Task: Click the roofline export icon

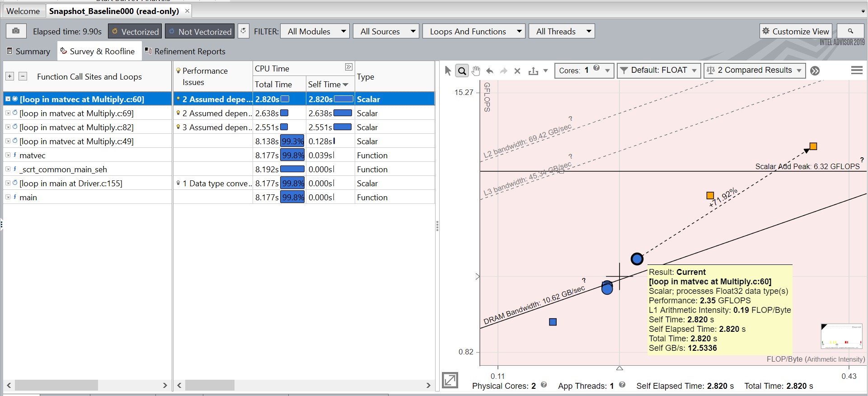Action: point(534,71)
